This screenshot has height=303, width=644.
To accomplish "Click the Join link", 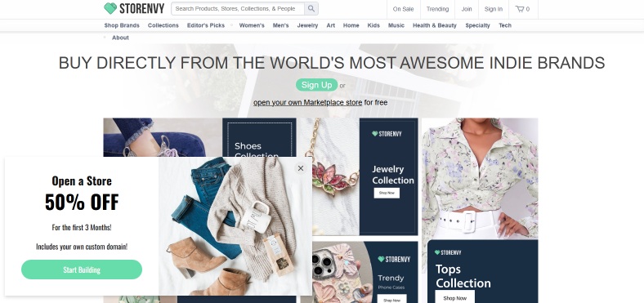I will point(467,9).
